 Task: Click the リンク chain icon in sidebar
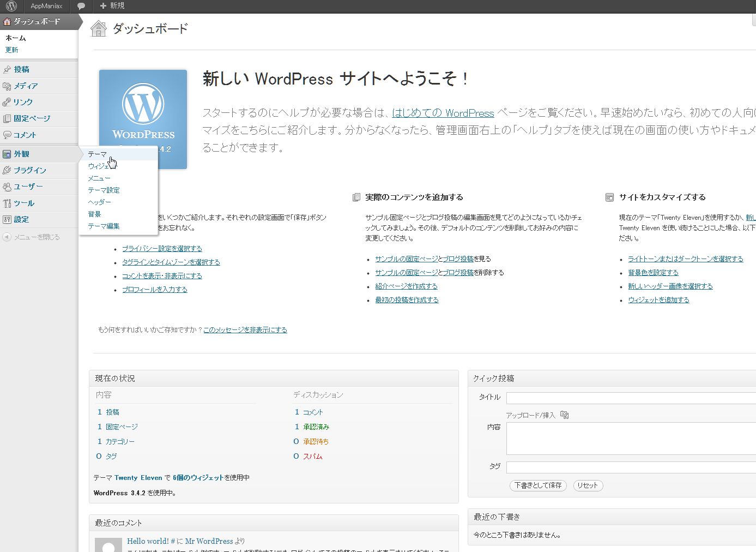point(7,102)
